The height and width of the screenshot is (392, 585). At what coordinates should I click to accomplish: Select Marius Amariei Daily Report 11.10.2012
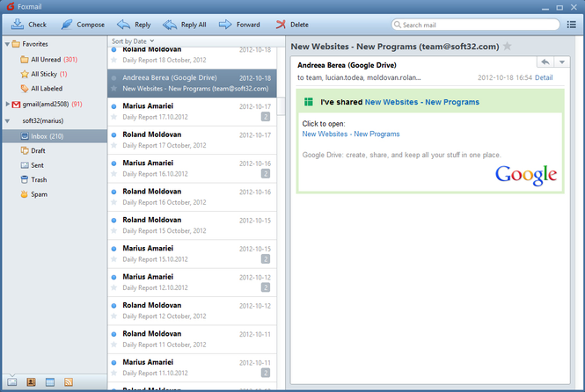192,367
